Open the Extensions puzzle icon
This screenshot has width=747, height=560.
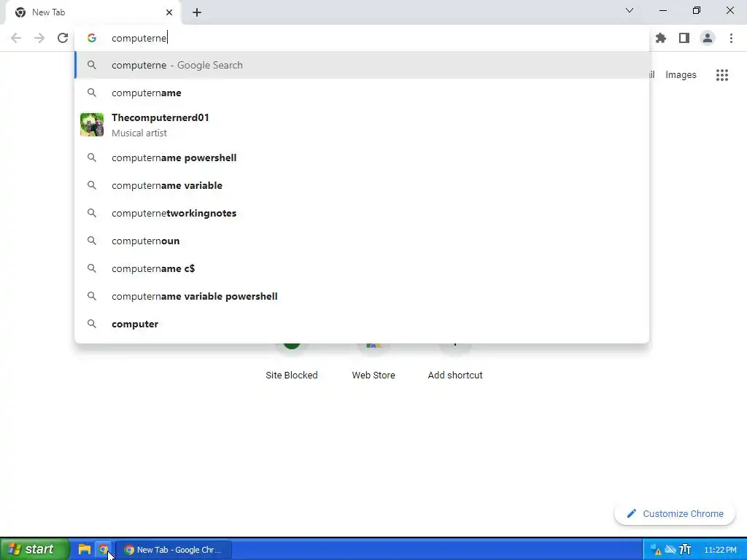661,38
